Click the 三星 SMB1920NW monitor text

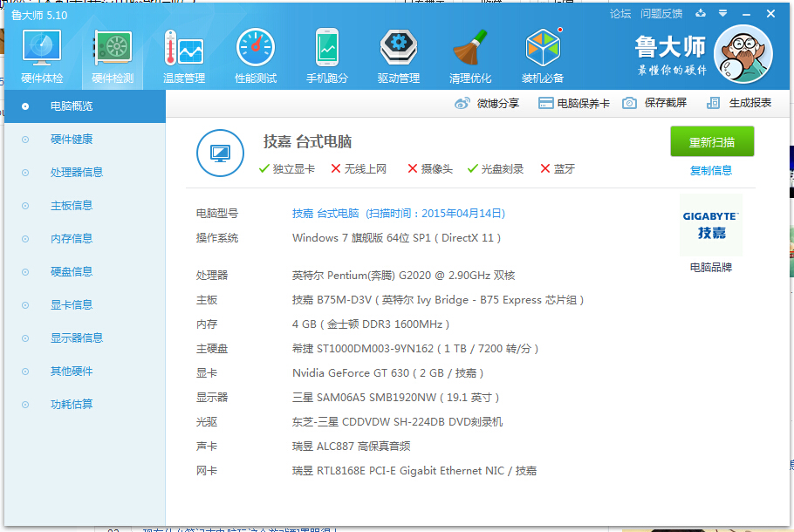pos(395,398)
